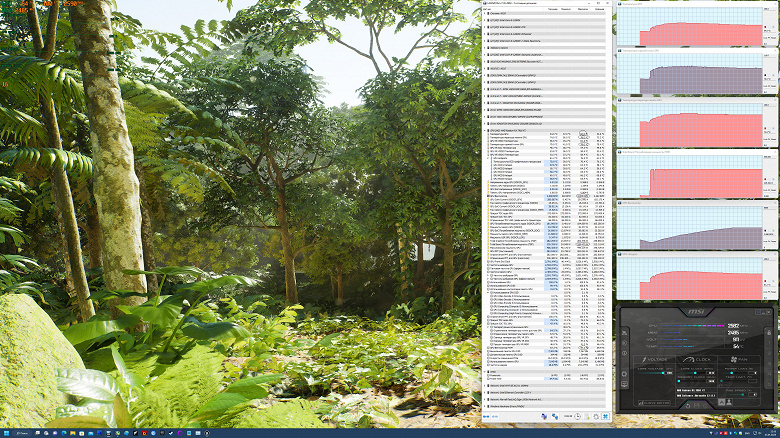This screenshot has width=780, height=438.
Task: Click the Среднее column header in HWiNFO
Action: [599, 9]
